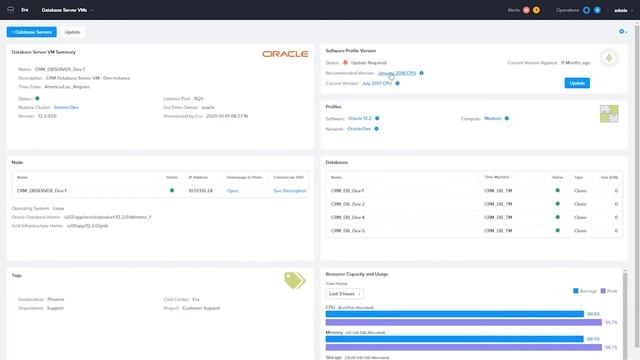Select the CRM_DB_Dev-4 database row

click(x=474, y=217)
